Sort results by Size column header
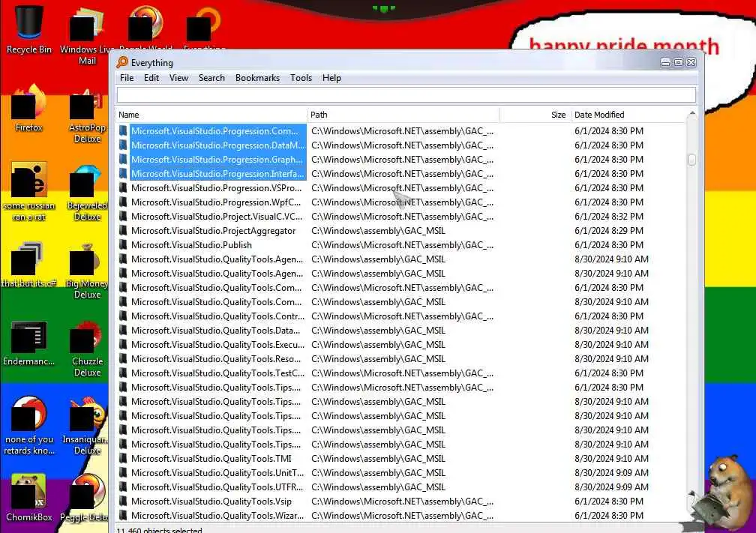This screenshot has width=756, height=533. tap(535, 115)
